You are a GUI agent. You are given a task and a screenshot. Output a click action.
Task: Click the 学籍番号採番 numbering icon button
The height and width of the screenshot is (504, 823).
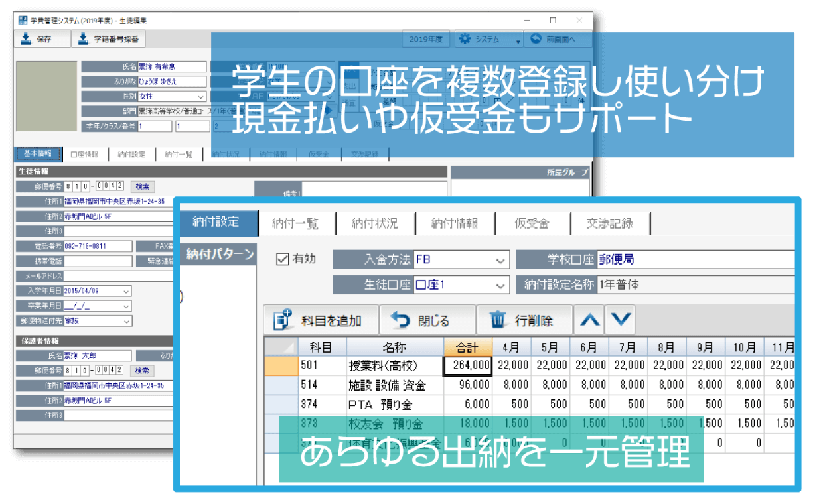point(84,39)
